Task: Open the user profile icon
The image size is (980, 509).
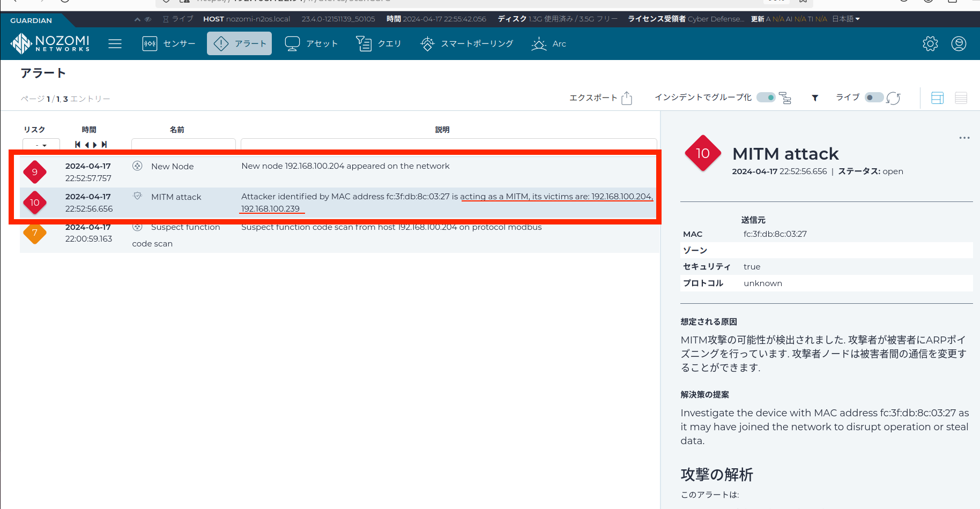Action: [x=959, y=43]
